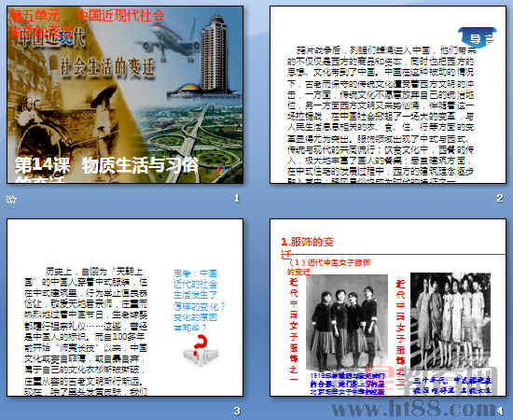Select slide 3 with question text
513x420 pixels.
click(125, 307)
